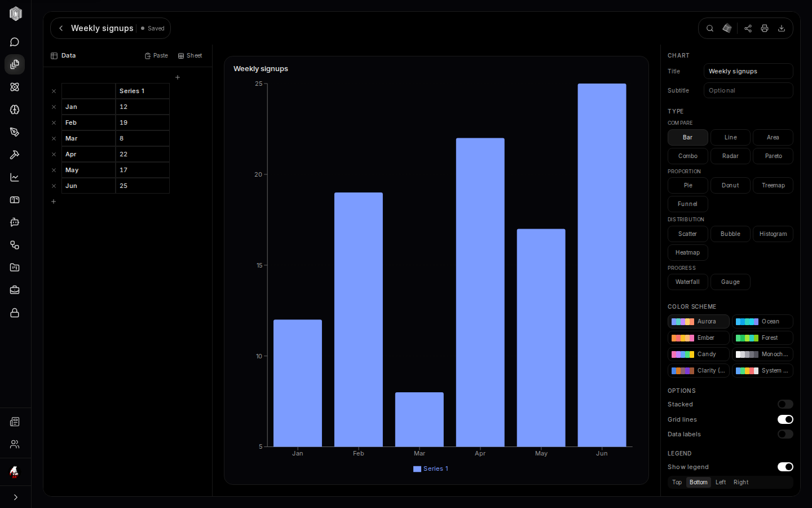Delete the Jan row with X icon
Viewport: 812px width, 508px height.
point(54,107)
